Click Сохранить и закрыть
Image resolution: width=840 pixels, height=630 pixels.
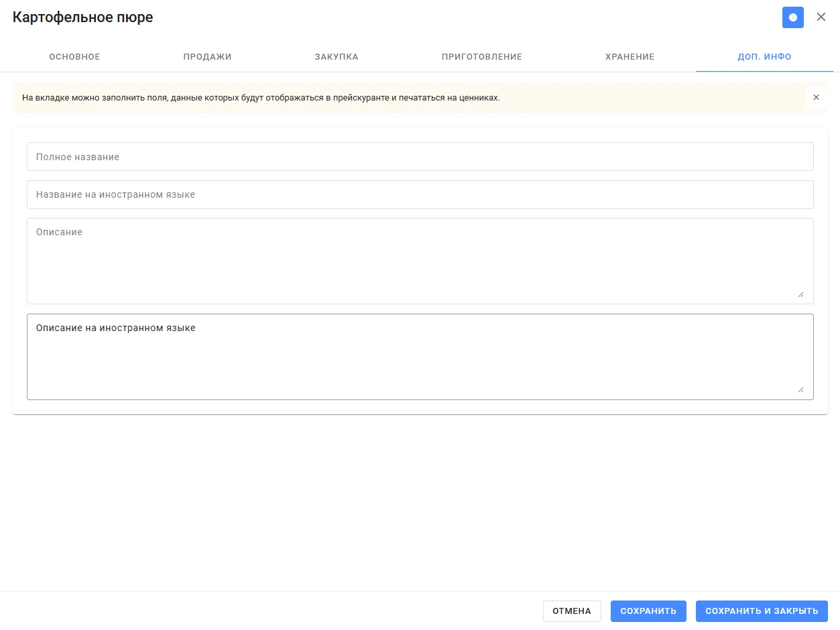(762, 611)
